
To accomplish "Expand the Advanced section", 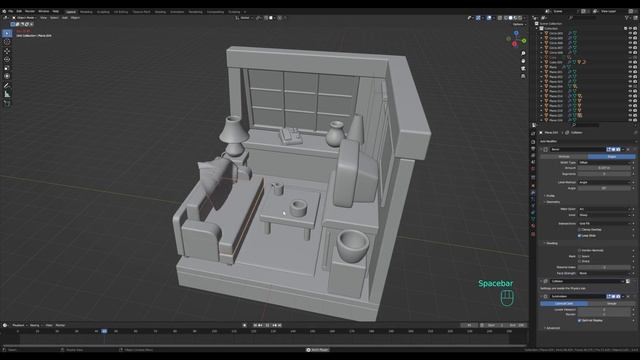I will click(x=552, y=328).
